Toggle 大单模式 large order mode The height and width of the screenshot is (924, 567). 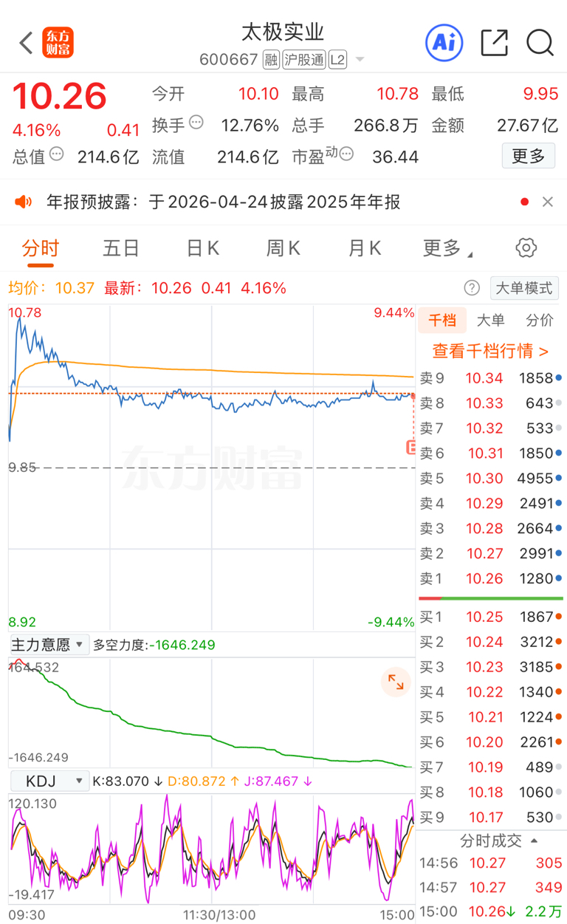(524, 288)
